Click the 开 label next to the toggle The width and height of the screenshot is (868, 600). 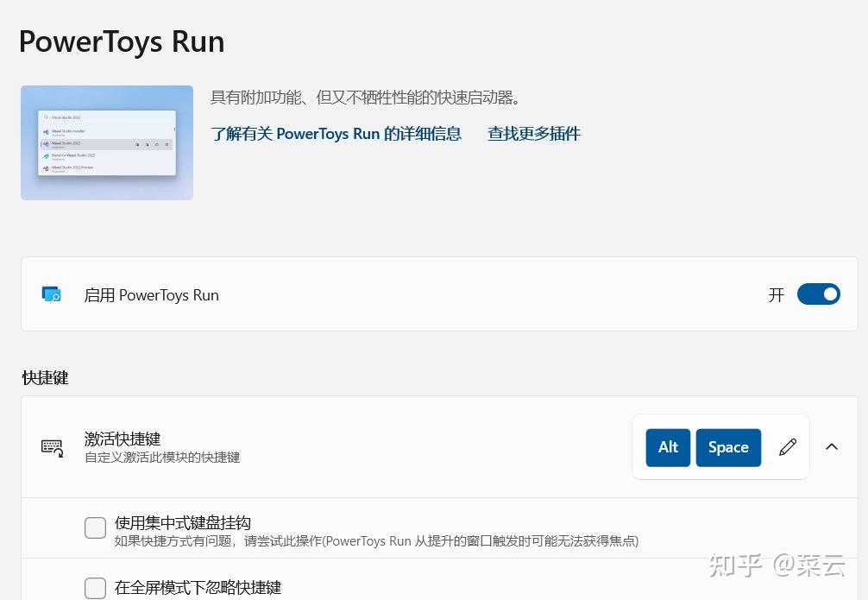[776, 294]
